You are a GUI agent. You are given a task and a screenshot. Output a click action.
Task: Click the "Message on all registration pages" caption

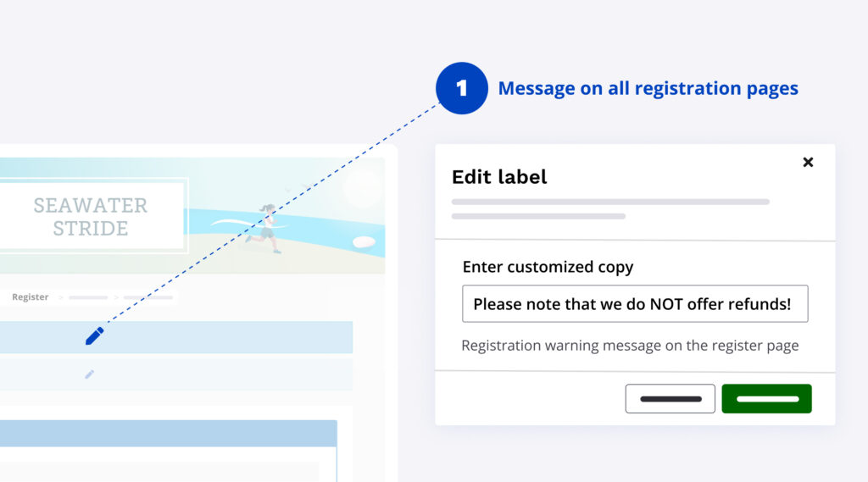648,88
